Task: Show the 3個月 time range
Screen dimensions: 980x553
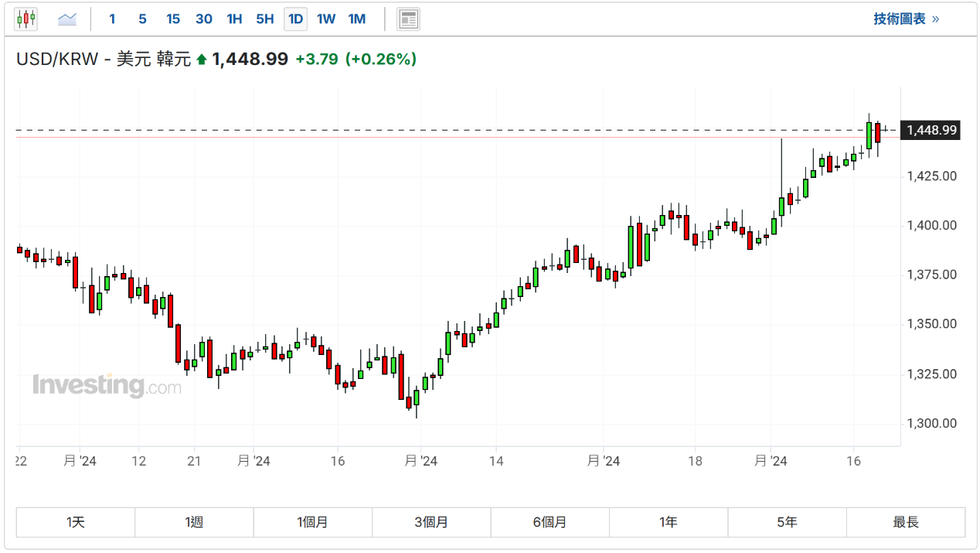Action: (x=431, y=522)
